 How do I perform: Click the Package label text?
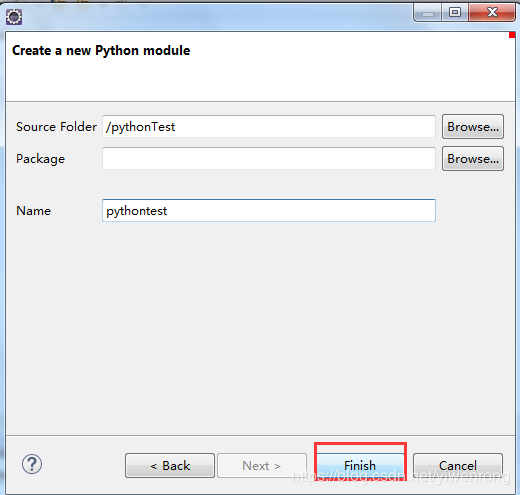40,159
